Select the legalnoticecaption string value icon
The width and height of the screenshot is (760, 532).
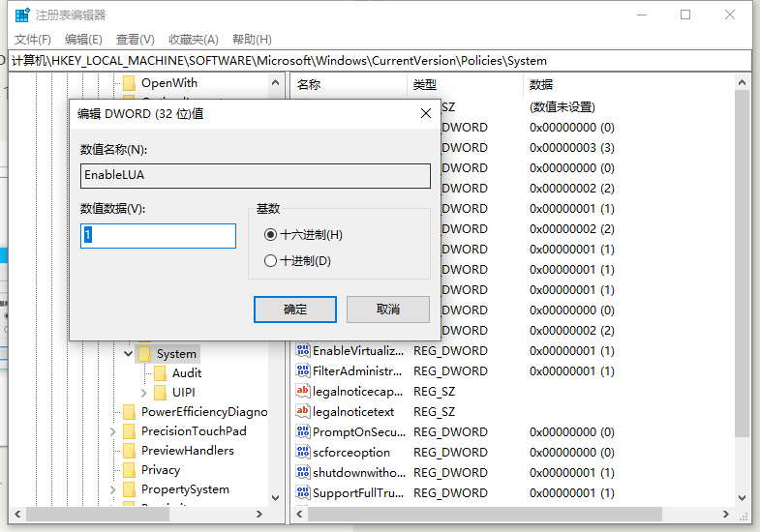pos(302,391)
